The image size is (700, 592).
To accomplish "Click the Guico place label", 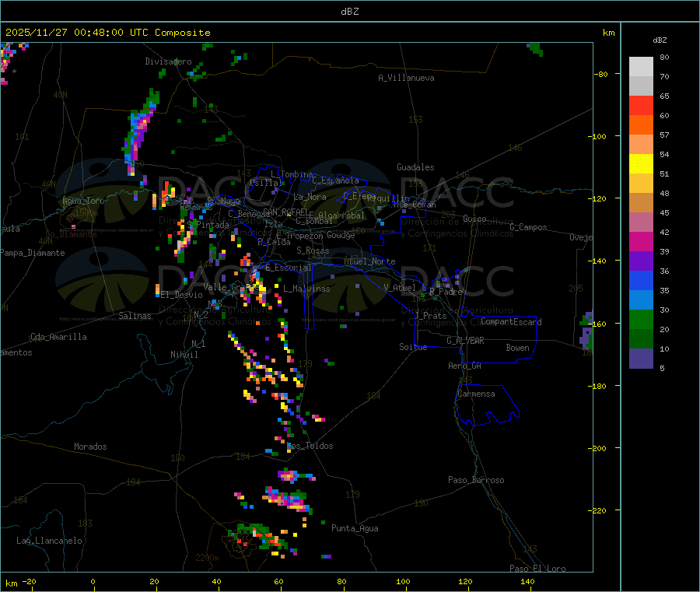I will tap(474, 219).
